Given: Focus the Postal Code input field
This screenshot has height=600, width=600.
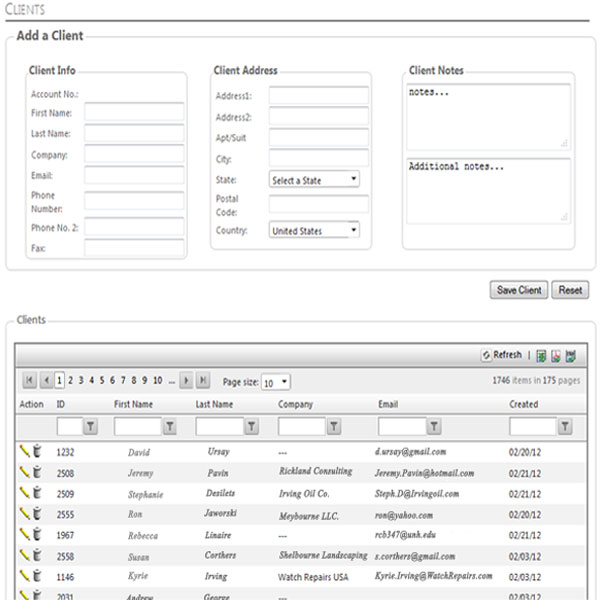Looking at the screenshot, I should 319,204.
